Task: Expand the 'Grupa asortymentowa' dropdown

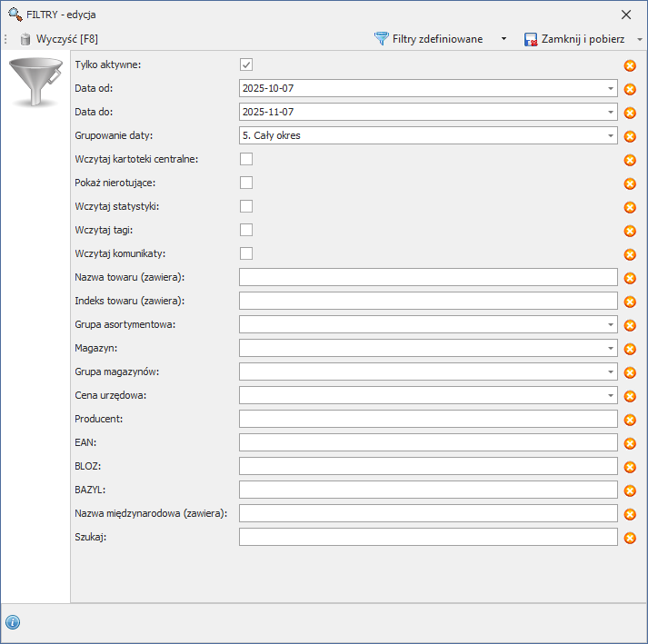Action: pos(611,324)
